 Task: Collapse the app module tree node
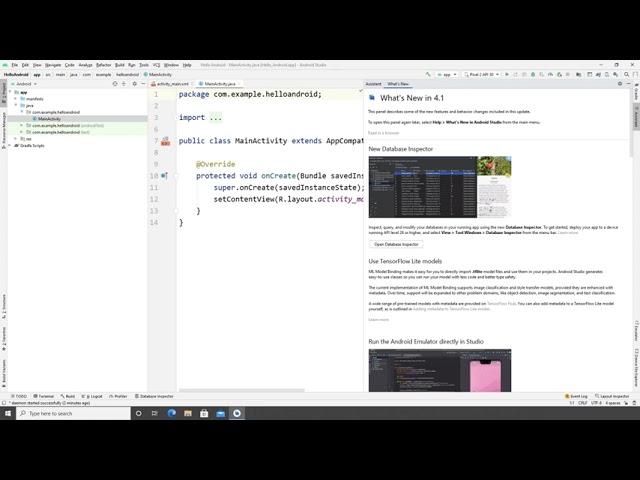tap(10, 92)
